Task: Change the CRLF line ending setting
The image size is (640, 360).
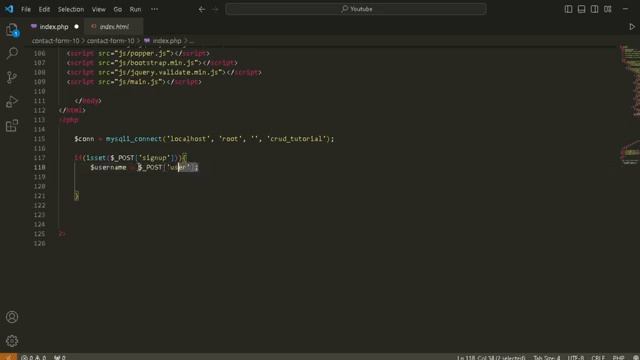Action: coord(598,357)
